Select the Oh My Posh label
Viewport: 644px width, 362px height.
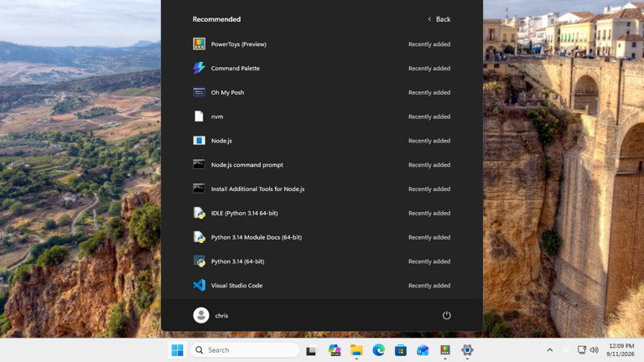click(227, 92)
